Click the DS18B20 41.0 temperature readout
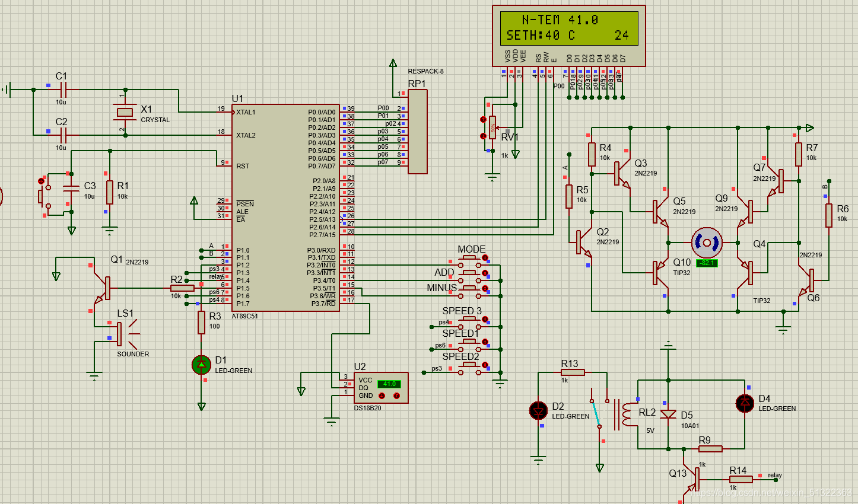858x504 pixels. tap(389, 384)
